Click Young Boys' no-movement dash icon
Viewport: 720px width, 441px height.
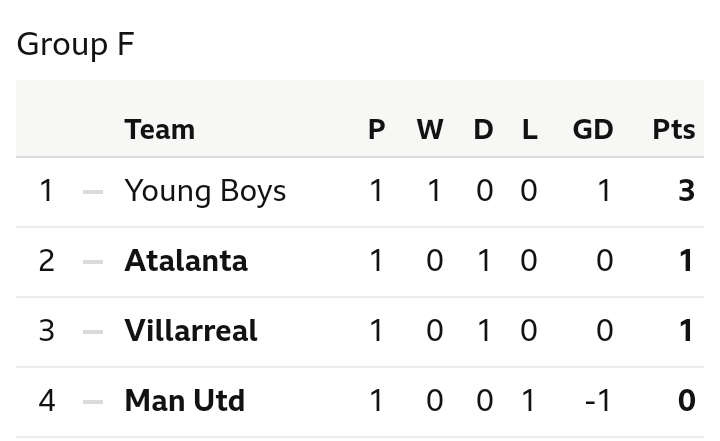[93, 192]
